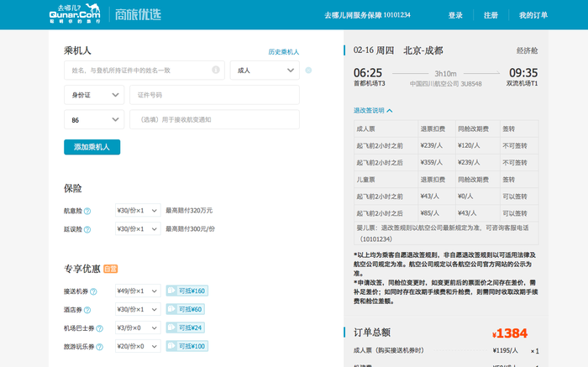Click the ¥1195/人 adult ticket price

[x=505, y=350]
